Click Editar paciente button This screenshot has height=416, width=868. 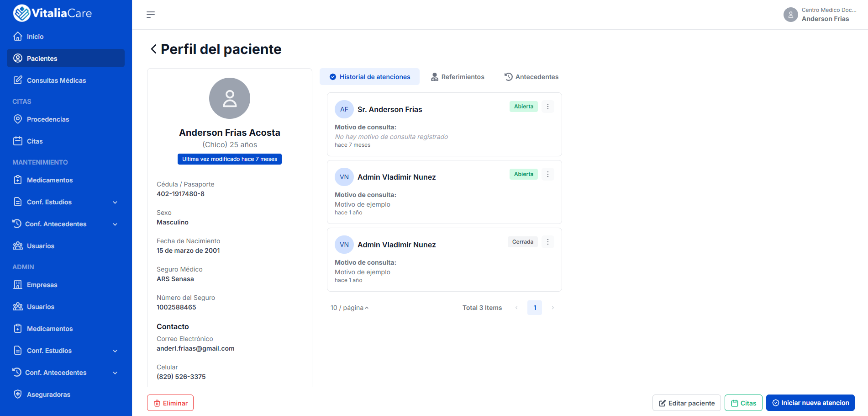click(x=687, y=403)
